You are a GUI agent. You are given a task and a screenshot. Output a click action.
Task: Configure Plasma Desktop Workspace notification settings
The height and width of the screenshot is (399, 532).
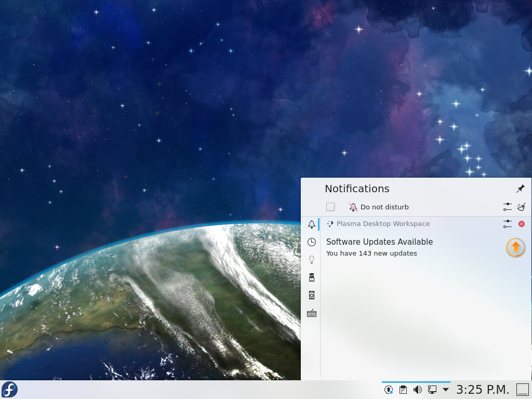(x=507, y=224)
